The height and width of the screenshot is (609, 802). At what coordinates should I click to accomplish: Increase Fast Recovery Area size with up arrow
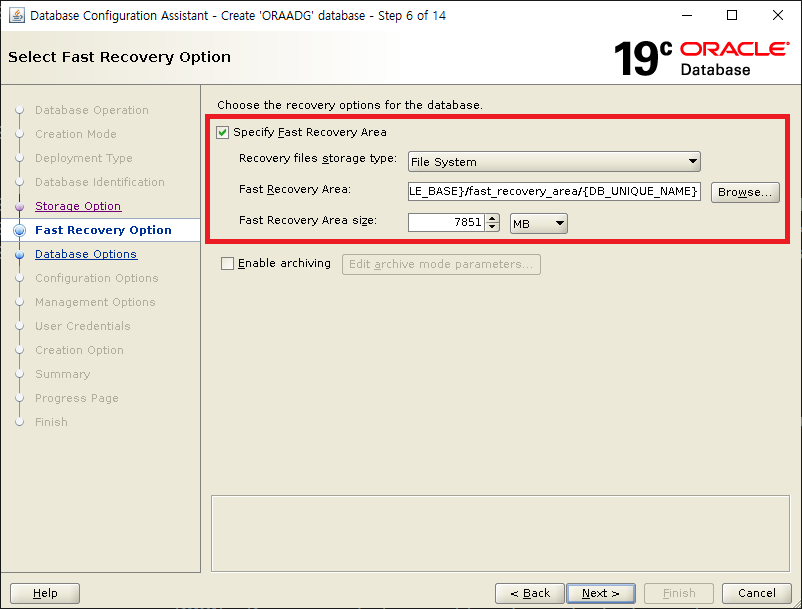click(x=492, y=218)
